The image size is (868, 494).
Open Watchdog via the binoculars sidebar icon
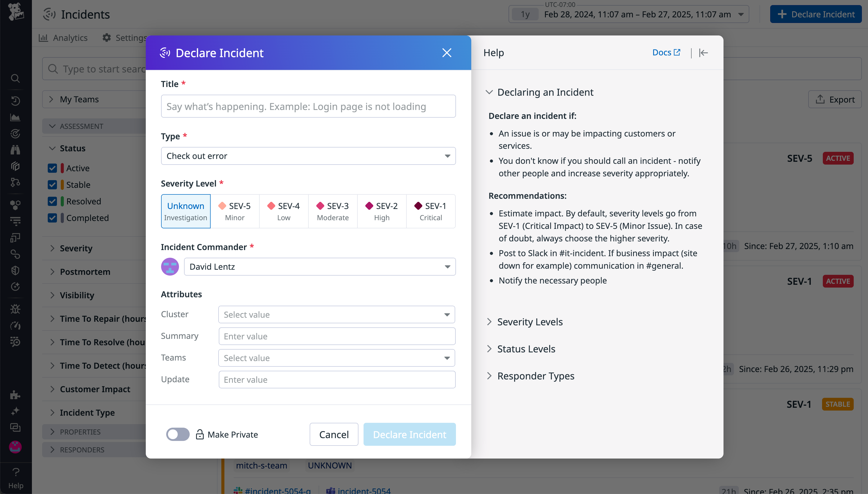coord(15,149)
